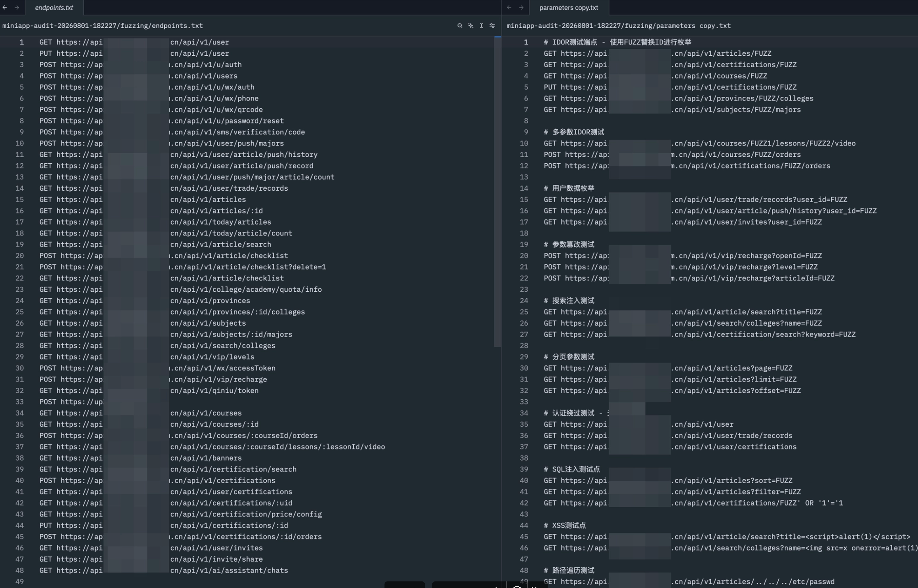
Task: Click the fuzzing/parameters copy.txt breadcrumb path
Action: [x=619, y=26]
